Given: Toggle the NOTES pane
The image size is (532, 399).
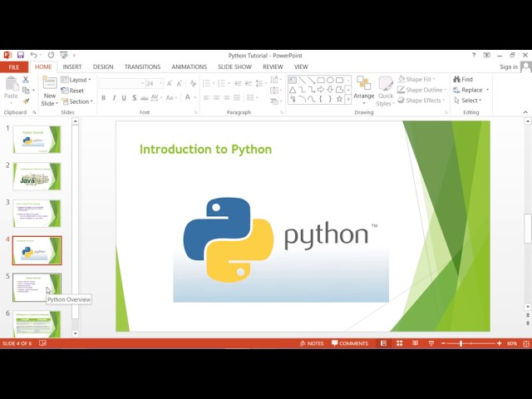Looking at the screenshot, I should click(x=313, y=343).
